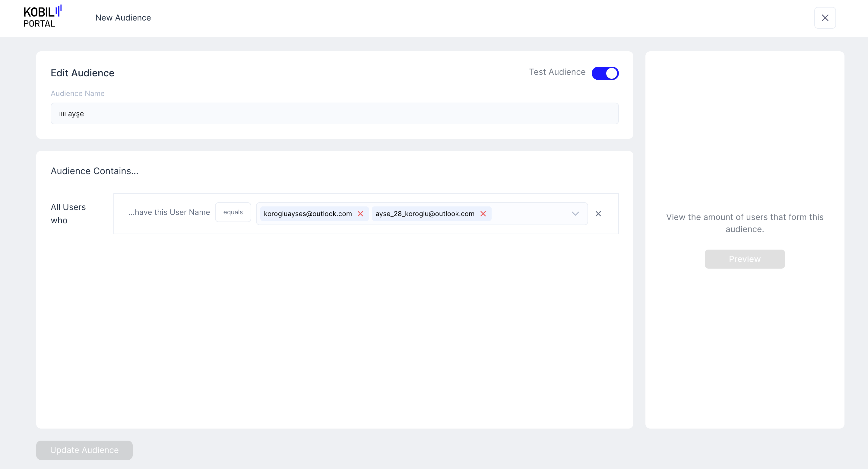Remove the ayse_28_koroglu@outlook.com chip

[483, 214]
